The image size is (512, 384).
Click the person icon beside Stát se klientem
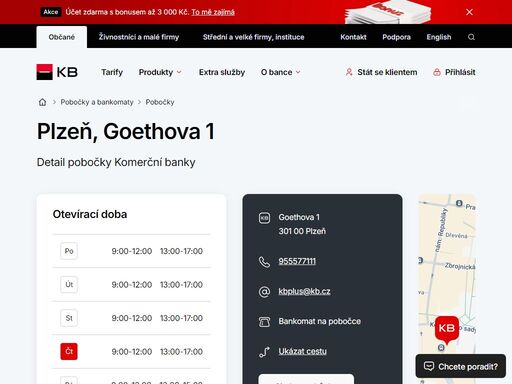click(x=349, y=72)
